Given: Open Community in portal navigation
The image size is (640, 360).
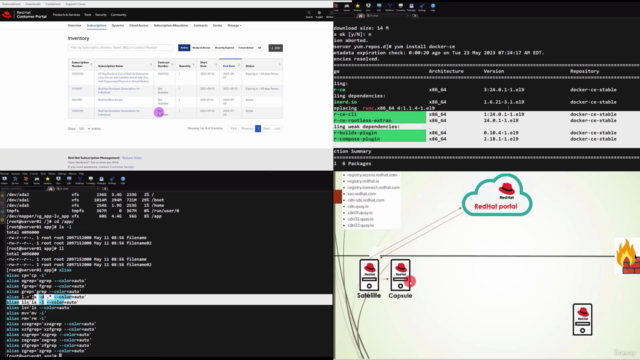Looking at the screenshot, I should tap(118, 15).
